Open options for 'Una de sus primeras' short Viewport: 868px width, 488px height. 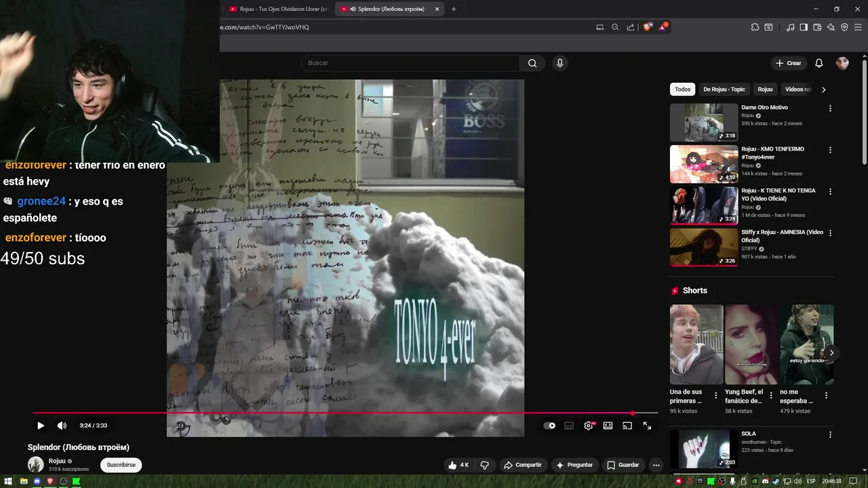(716, 395)
